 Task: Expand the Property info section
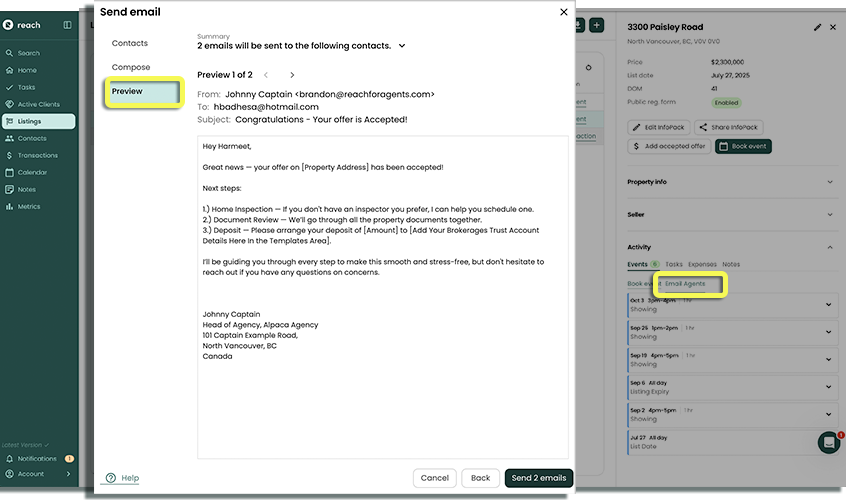830,182
